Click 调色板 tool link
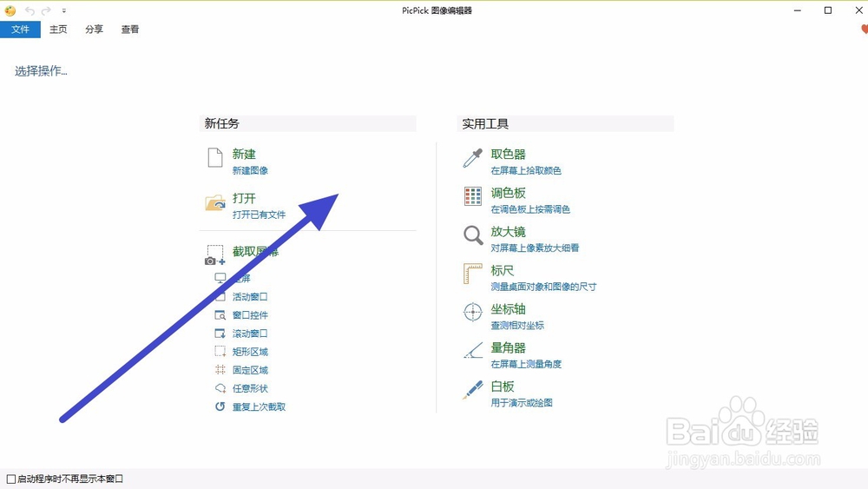Screen dimensions: 868x489 pyautogui.click(x=508, y=193)
